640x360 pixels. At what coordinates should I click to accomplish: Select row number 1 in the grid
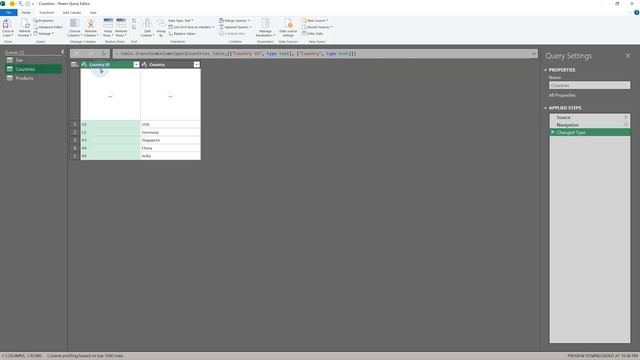click(x=75, y=124)
